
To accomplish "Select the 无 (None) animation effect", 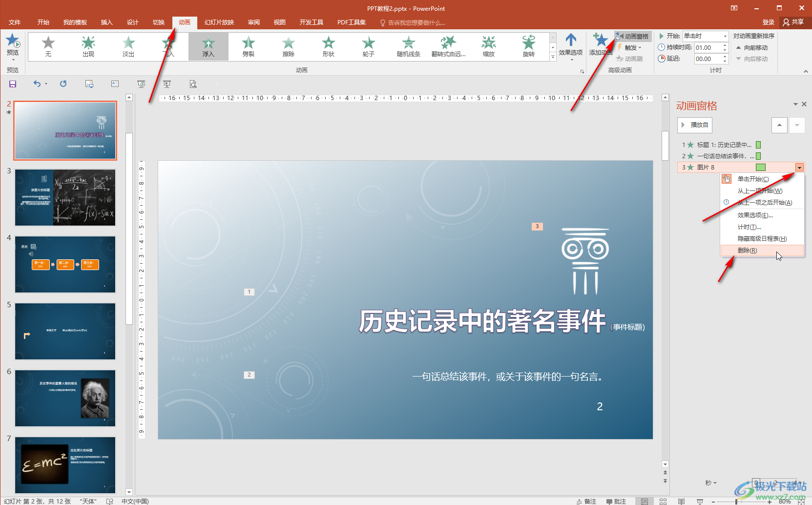I will coord(48,46).
